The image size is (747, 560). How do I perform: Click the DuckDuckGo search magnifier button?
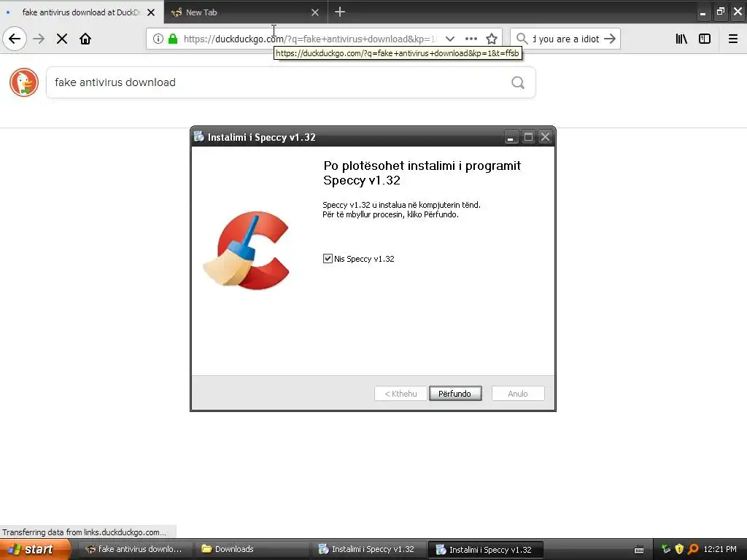pyautogui.click(x=518, y=82)
